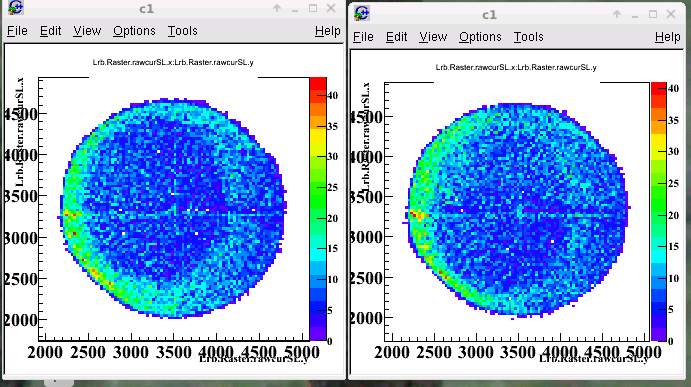Close the right c1 canvas window
Image resolution: width=691 pixels, height=387 pixels.
(671, 14)
